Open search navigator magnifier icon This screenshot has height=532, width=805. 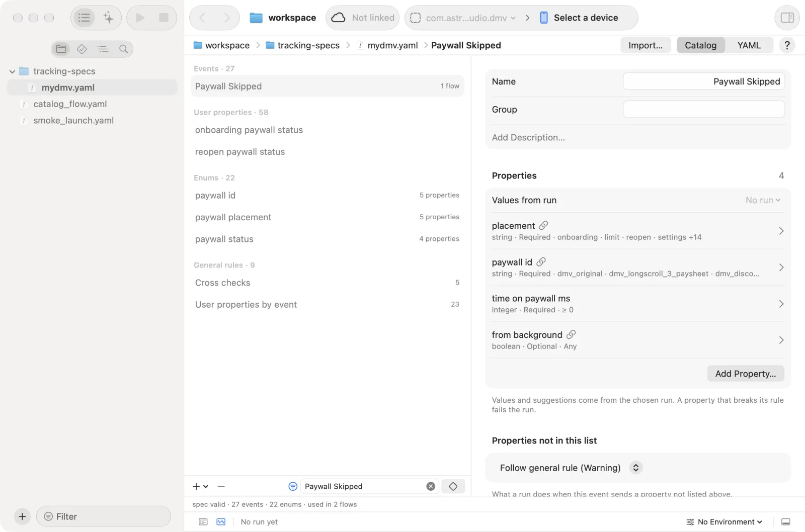coord(123,49)
